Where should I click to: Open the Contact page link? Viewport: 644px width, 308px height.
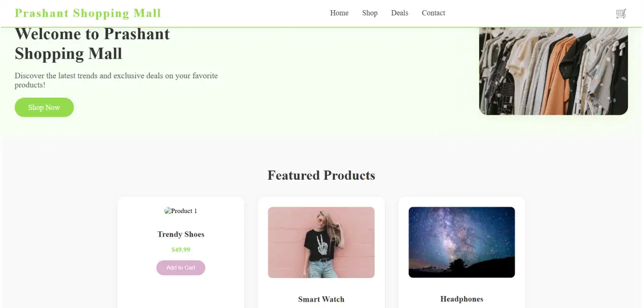click(433, 13)
